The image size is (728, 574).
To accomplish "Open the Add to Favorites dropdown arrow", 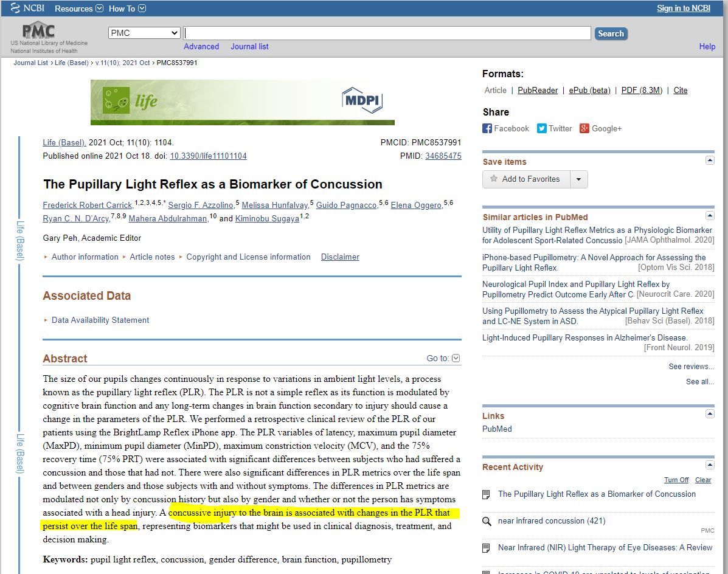I will pos(578,179).
